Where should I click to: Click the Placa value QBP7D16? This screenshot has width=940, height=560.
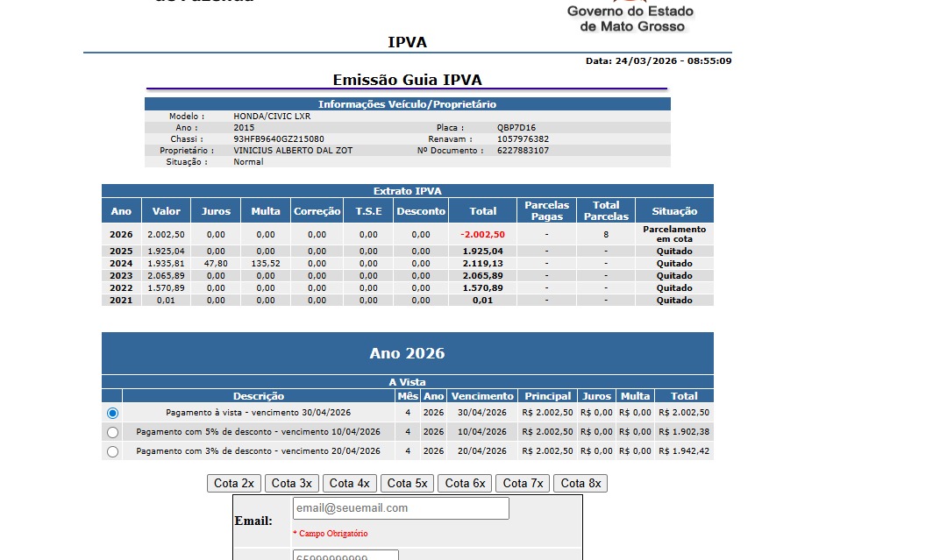coord(516,128)
